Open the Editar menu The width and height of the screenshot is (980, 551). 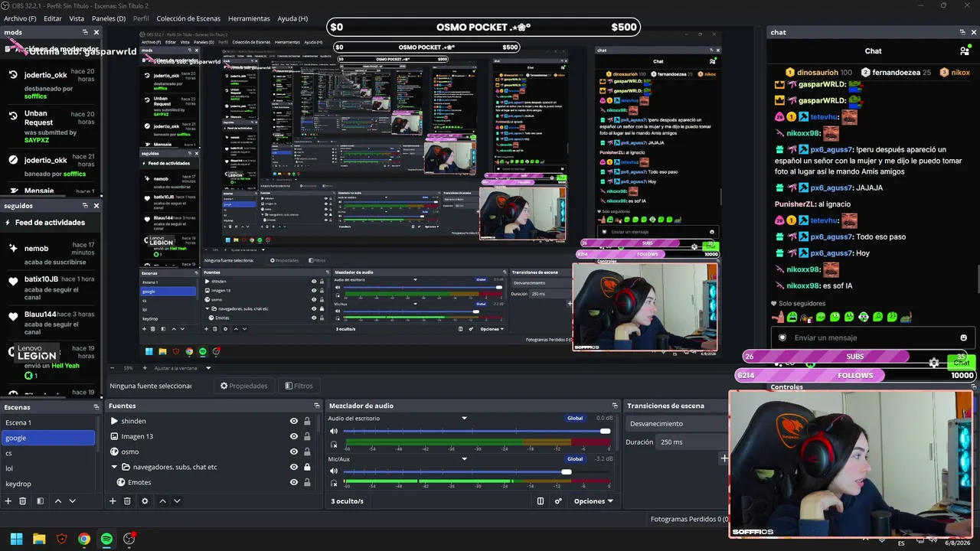click(53, 18)
